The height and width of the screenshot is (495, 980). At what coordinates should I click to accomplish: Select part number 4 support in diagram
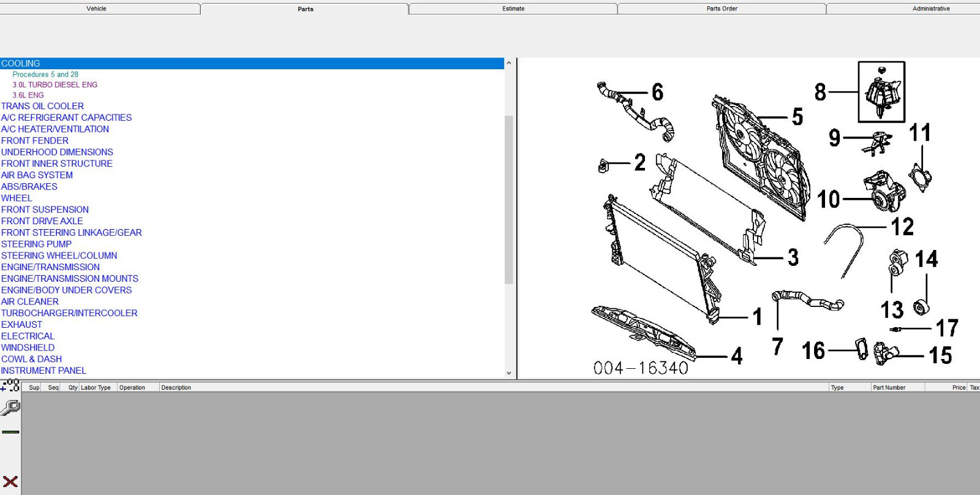(737, 356)
